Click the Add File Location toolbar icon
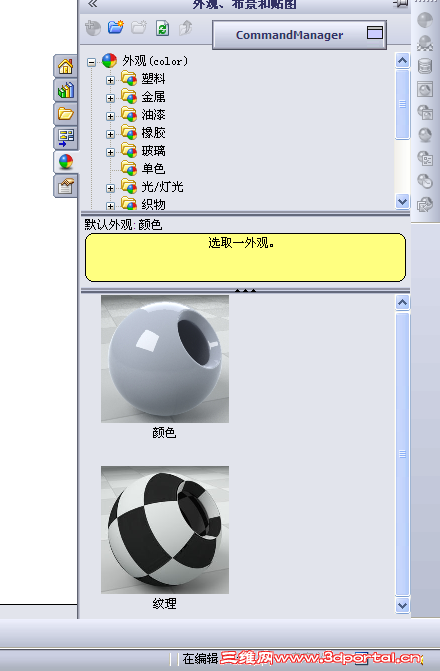The height and width of the screenshot is (671, 440). point(93,28)
